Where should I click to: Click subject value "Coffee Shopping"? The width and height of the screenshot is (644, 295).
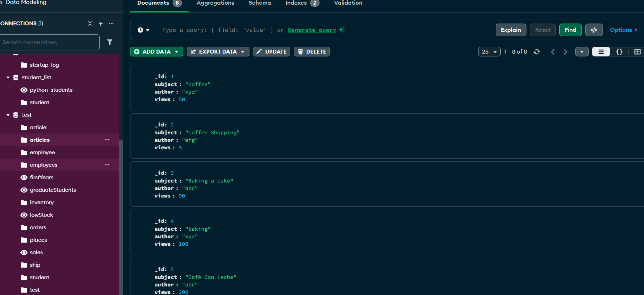[212, 132]
